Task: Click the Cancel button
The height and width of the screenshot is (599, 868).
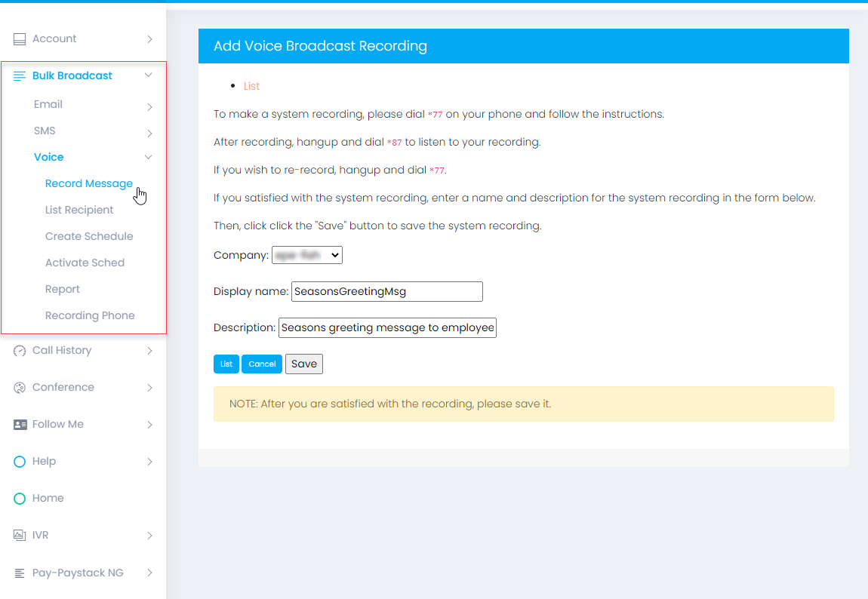Action: [262, 364]
